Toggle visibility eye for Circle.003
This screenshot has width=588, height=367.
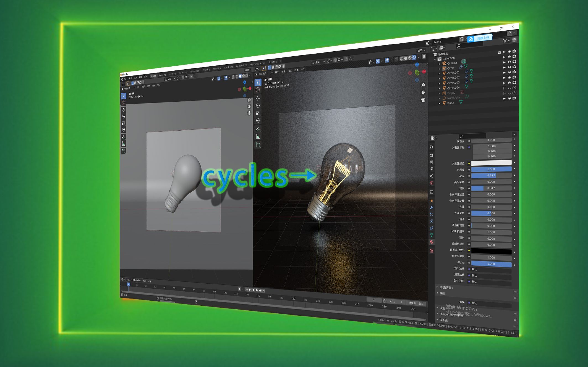509,83
